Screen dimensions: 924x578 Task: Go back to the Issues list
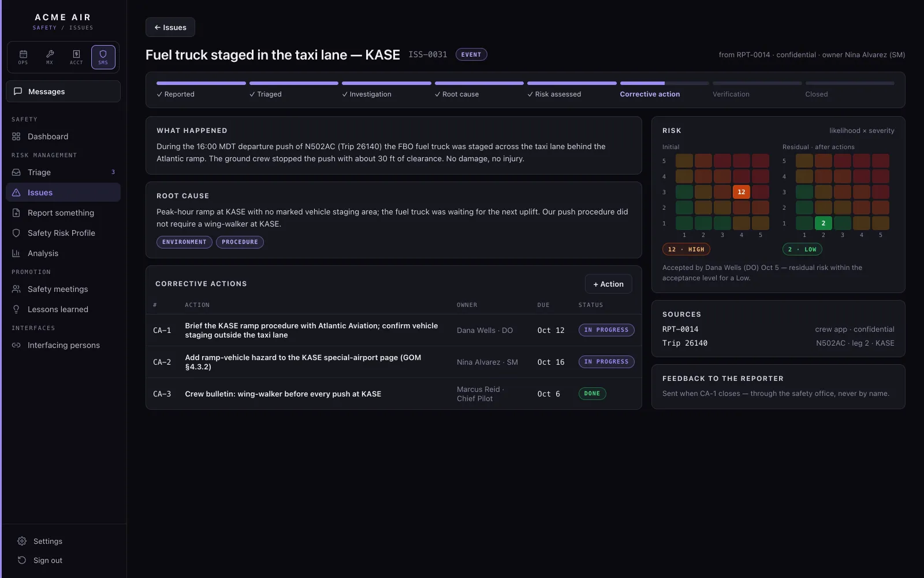tap(170, 27)
